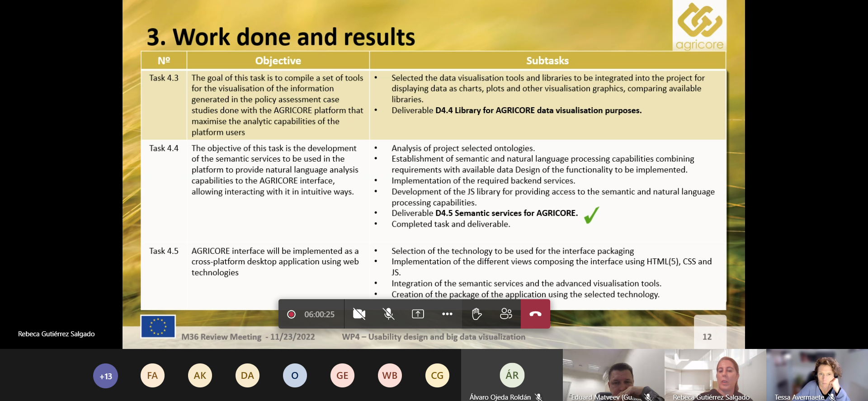Select the AK participant avatar

coord(200,376)
